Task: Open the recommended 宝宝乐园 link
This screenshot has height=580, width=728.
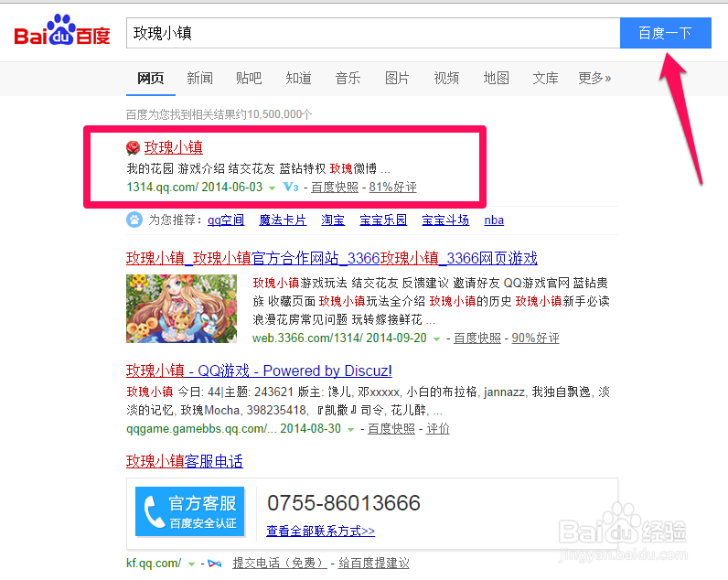Action: click(383, 220)
